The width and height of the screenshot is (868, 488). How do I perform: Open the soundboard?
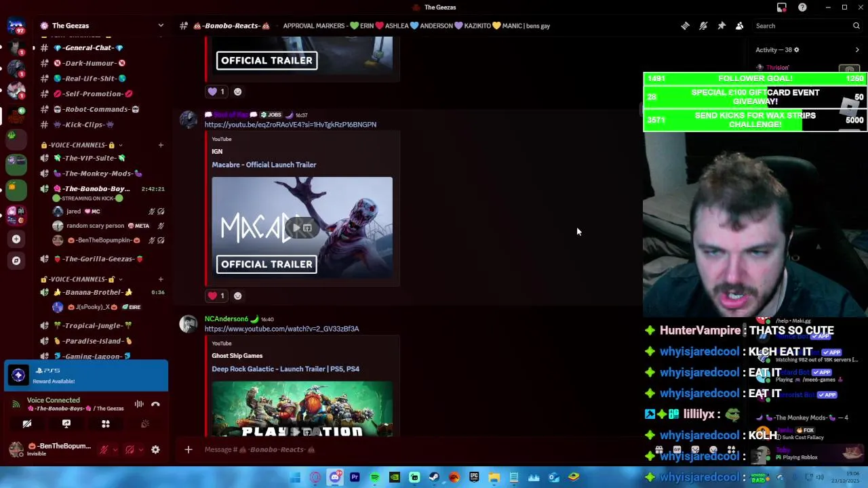(144, 424)
